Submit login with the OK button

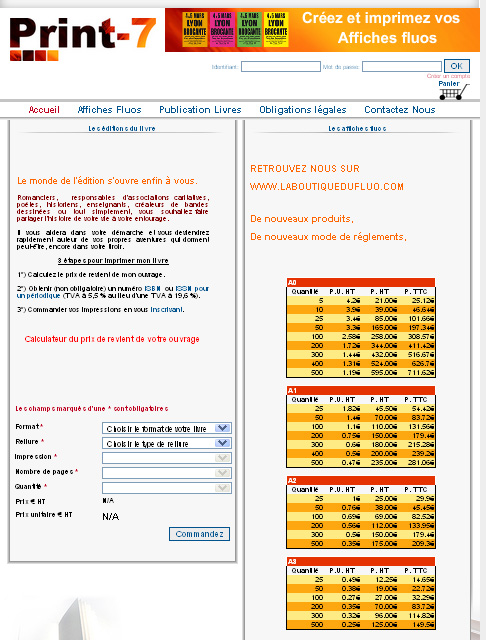tap(457, 66)
